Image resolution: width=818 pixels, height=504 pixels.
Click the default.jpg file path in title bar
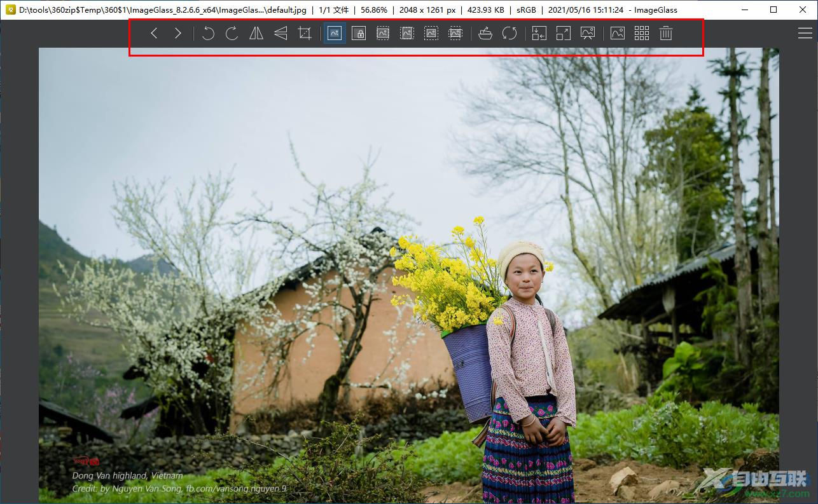point(162,10)
